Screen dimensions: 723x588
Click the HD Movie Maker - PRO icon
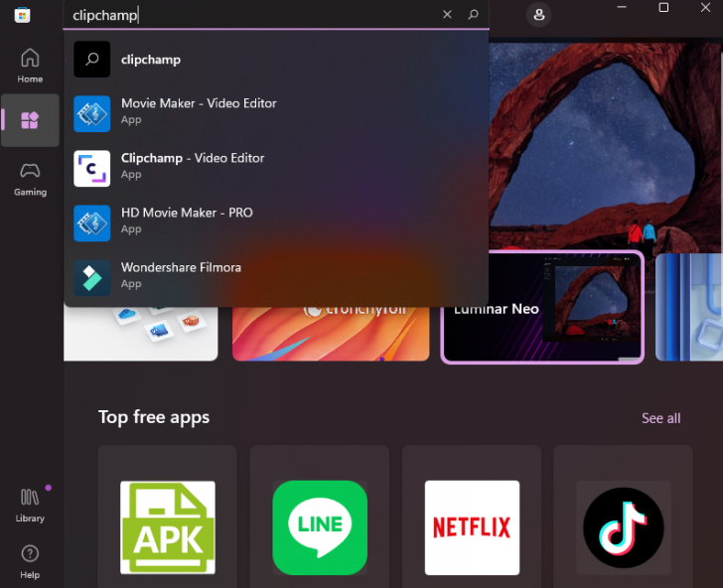tap(91, 223)
